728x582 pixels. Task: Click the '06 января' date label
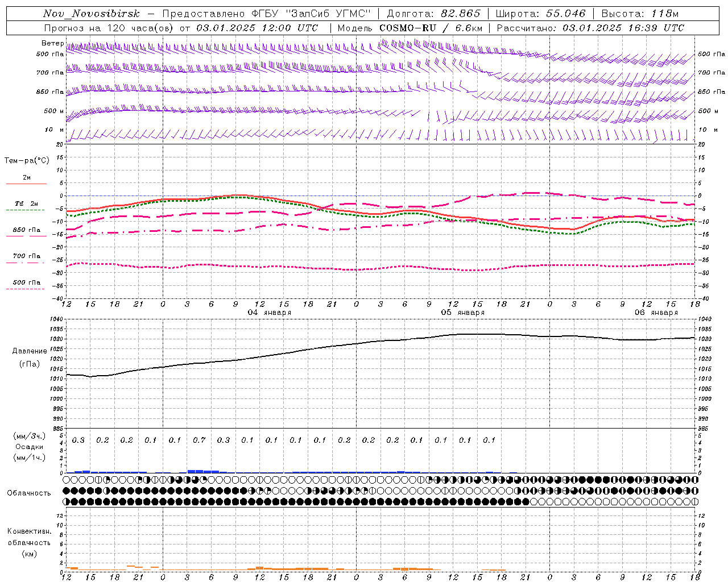click(656, 312)
